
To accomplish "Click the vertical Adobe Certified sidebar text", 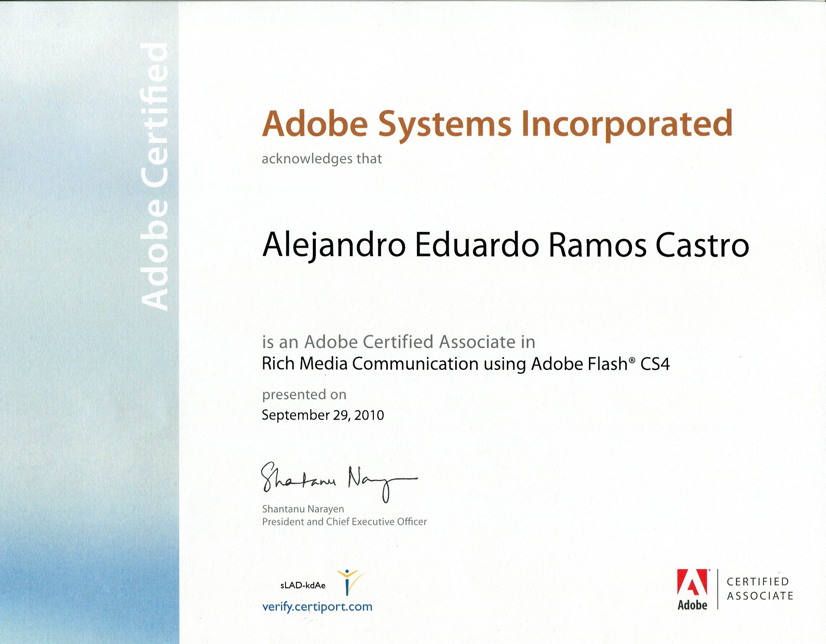I will pos(155,176).
